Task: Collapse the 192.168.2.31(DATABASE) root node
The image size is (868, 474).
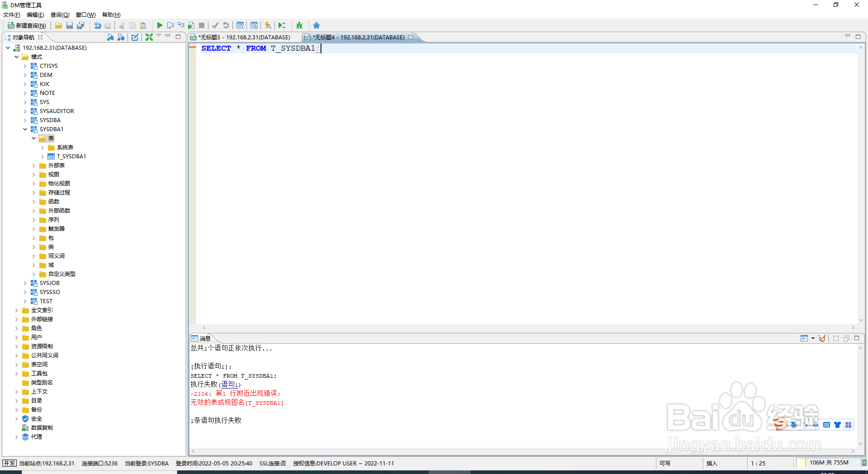Action: (8, 47)
